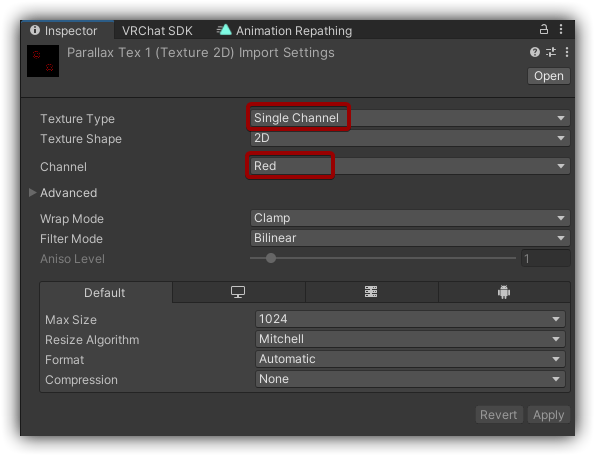Click the Apply button

coord(548,415)
